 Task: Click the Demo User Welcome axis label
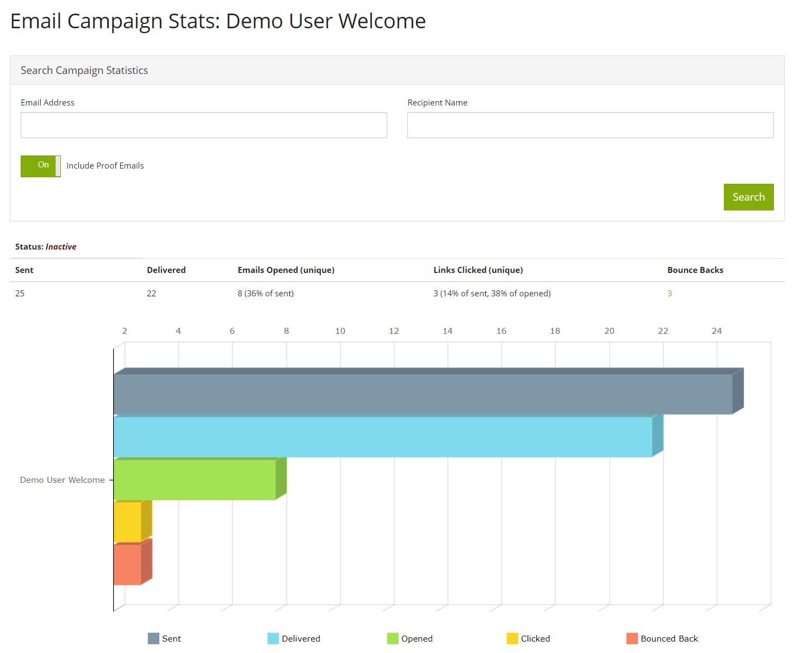pos(63,480)
